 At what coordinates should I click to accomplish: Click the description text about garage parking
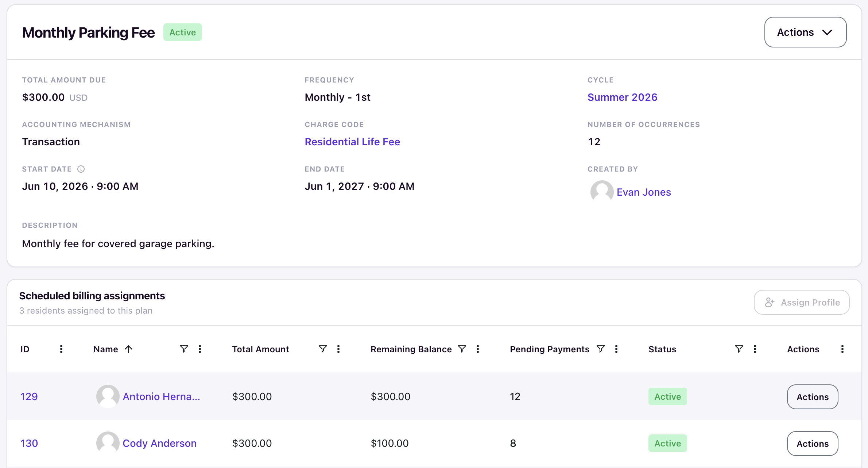[118, 243]
